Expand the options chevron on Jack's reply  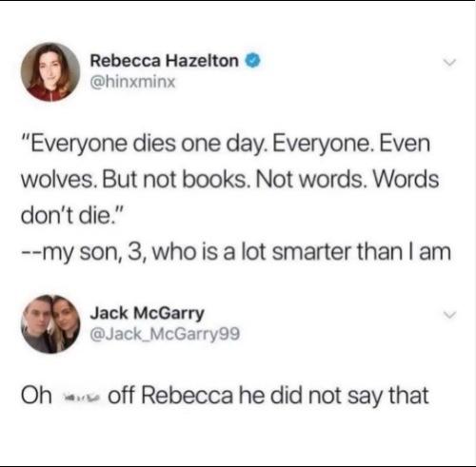pyautogui.click(x=449, y=315)
